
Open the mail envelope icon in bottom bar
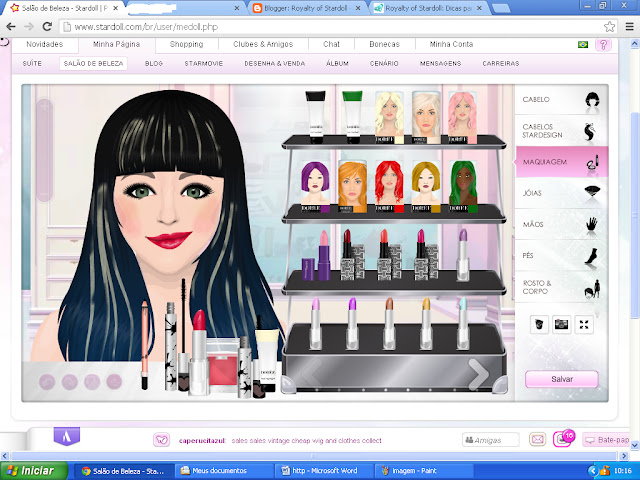538,440
